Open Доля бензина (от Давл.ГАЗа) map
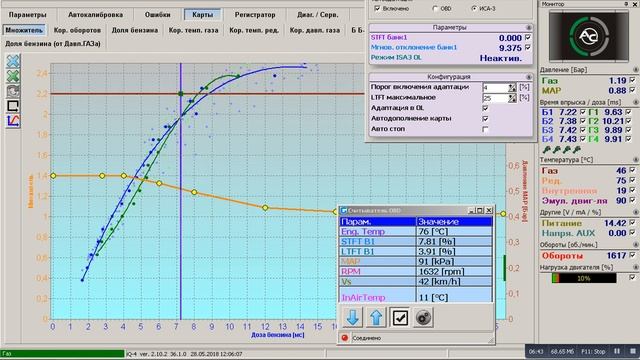640x360 pixels. point(53,43)
